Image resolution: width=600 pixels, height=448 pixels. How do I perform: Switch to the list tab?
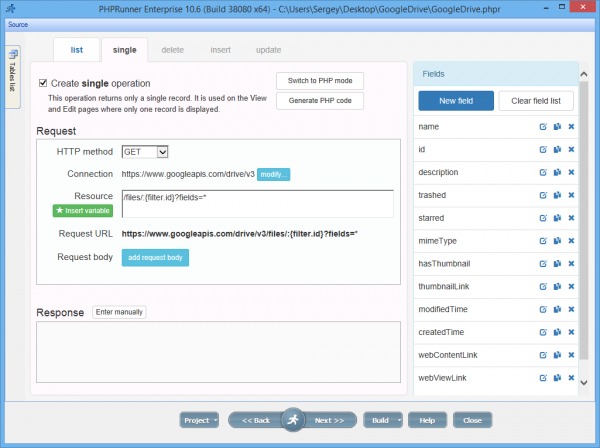[x=77, y=50]
